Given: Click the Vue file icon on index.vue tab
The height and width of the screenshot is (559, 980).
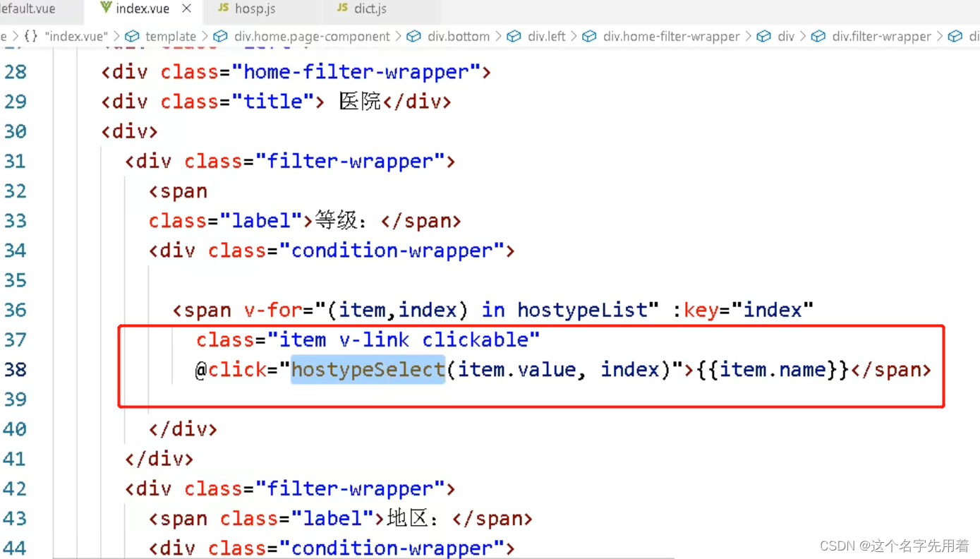Looking at the screenshot, I should point(106,8).
